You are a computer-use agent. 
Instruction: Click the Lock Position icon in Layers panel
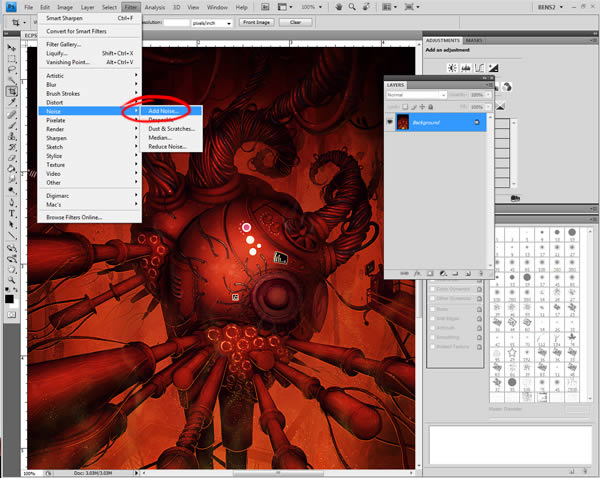422,107
